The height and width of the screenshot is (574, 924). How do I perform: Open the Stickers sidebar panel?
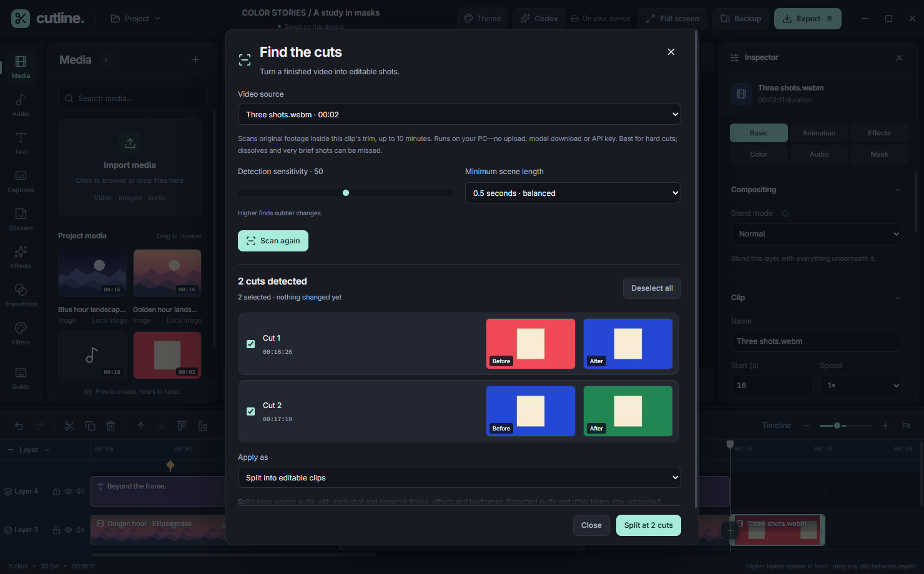21,220
